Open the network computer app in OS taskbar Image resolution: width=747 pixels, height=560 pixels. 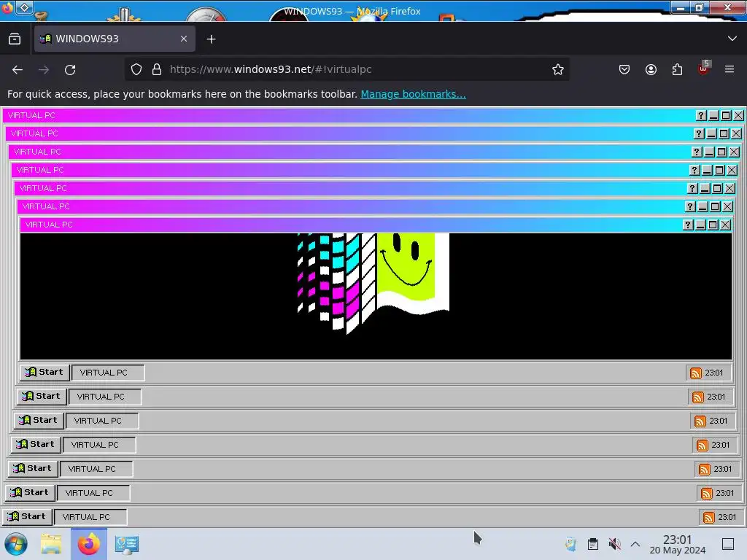pos(127,544)
